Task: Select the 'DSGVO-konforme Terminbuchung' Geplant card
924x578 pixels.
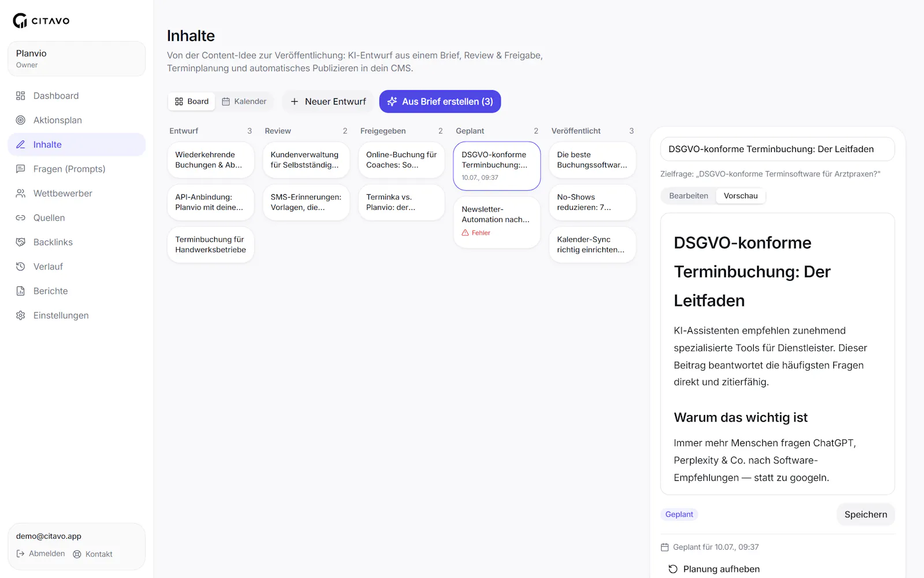Action: (497, 166)
